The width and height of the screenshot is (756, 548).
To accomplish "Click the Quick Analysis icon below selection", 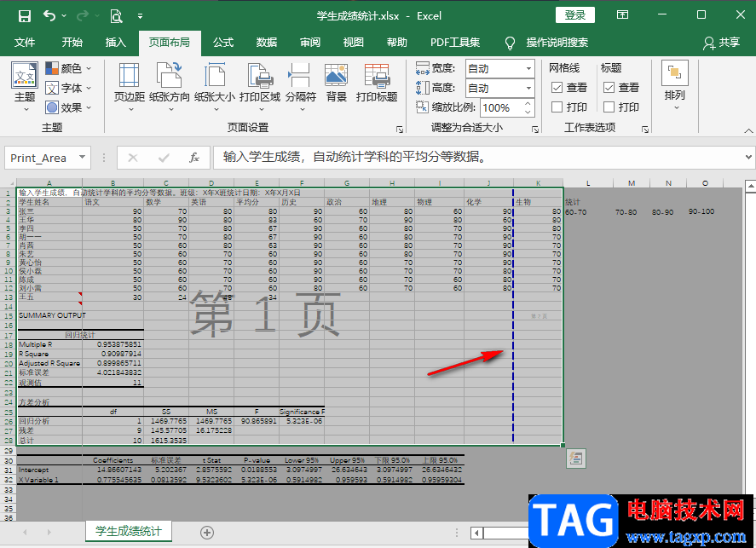I will pyautogui.click(x=576, y=458).
